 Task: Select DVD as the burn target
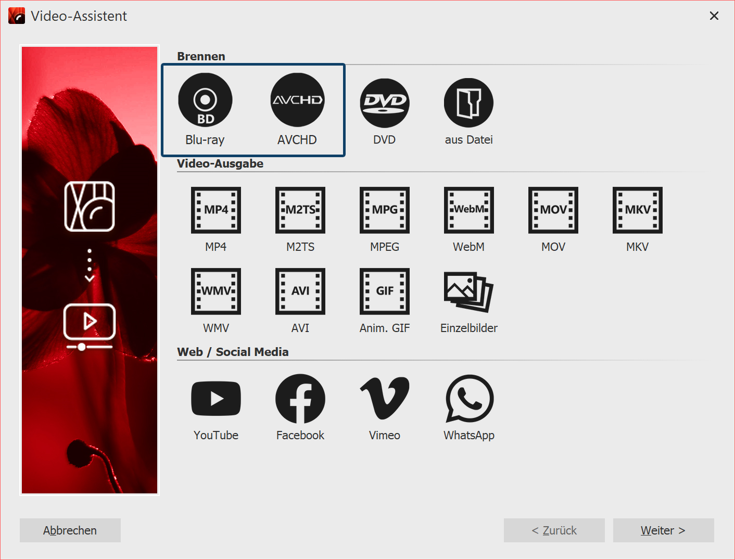point(384,103)
